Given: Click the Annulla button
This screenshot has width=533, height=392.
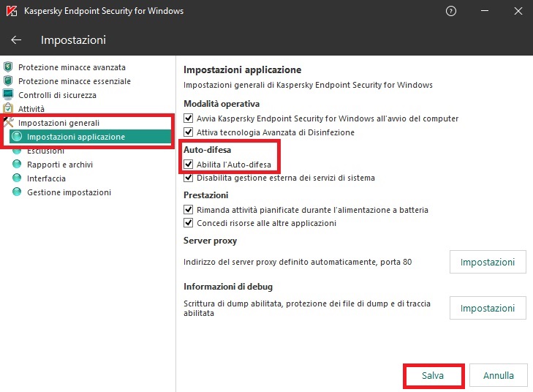Looking at the screenshot, I should pyautogui.click(x=499, y=375).
